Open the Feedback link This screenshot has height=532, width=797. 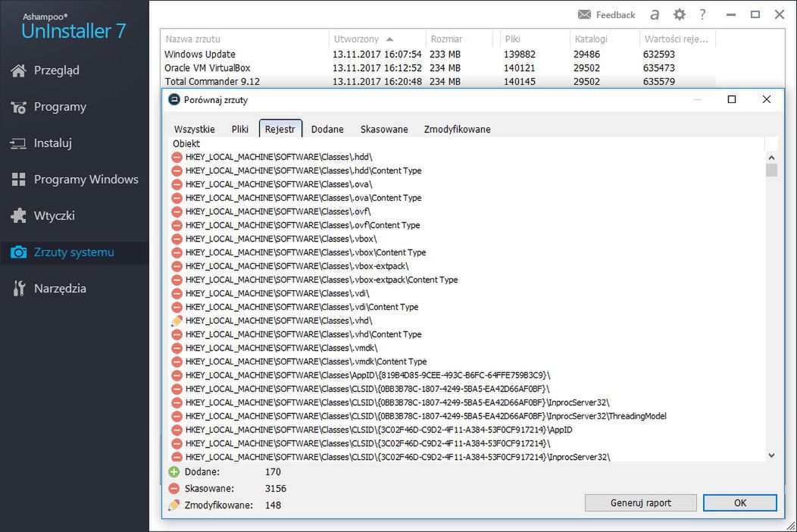615,15
